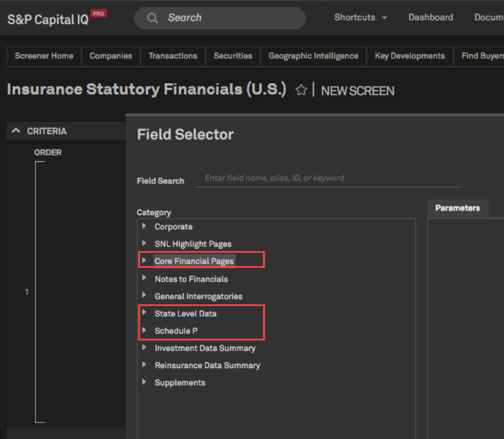Open the Geographic Intelligence tab
Screen dimensions: 504x439
pyautogui.click(x=313, y=56)
